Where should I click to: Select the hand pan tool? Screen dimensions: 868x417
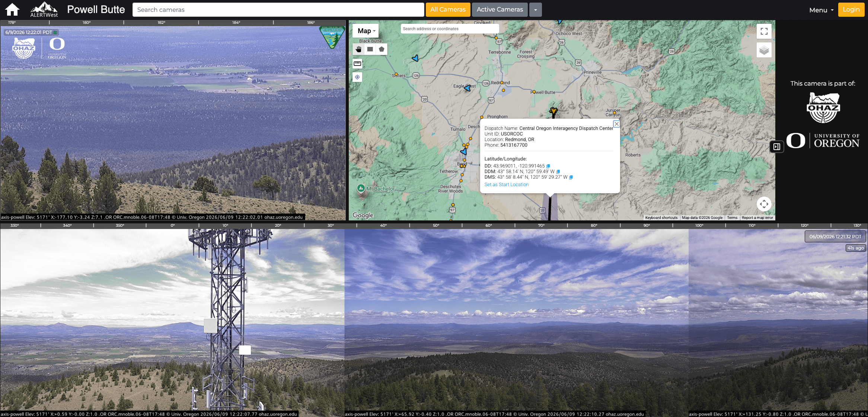358,49
